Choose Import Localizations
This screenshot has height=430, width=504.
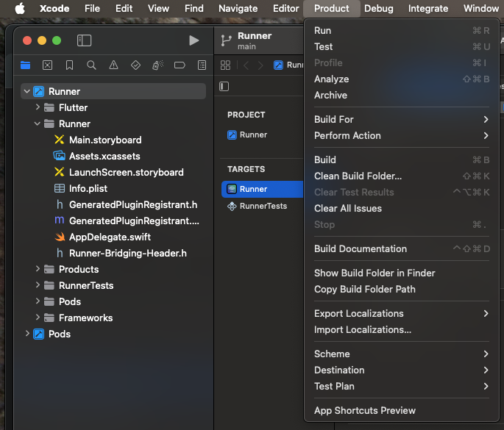(402, 330)
